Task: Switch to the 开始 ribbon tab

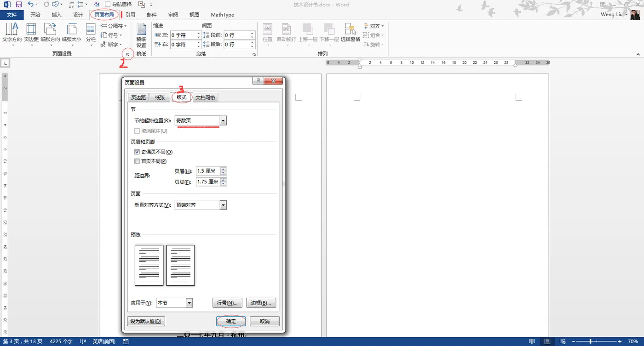Action: click(35, 15)
